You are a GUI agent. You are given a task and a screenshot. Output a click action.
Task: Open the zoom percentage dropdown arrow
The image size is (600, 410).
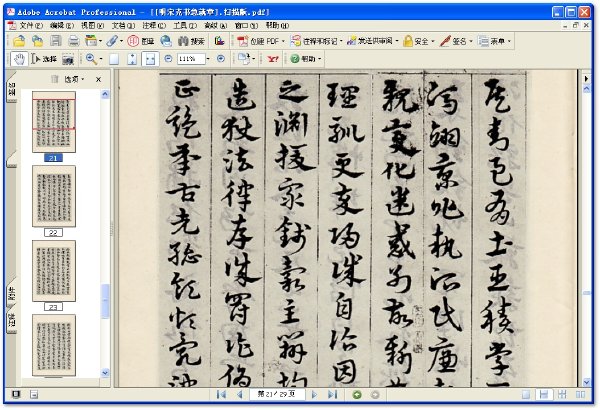tap(208, 59)
